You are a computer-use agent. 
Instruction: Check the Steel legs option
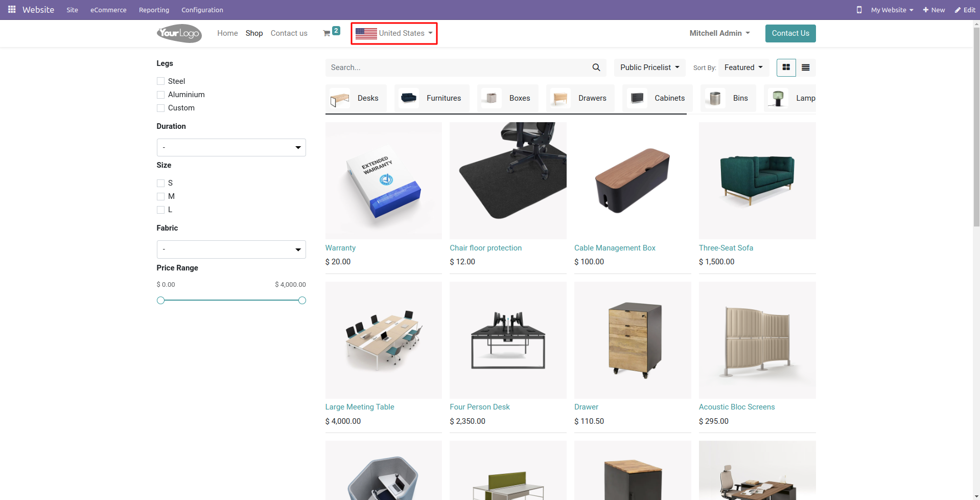click(x=160, y=81)
